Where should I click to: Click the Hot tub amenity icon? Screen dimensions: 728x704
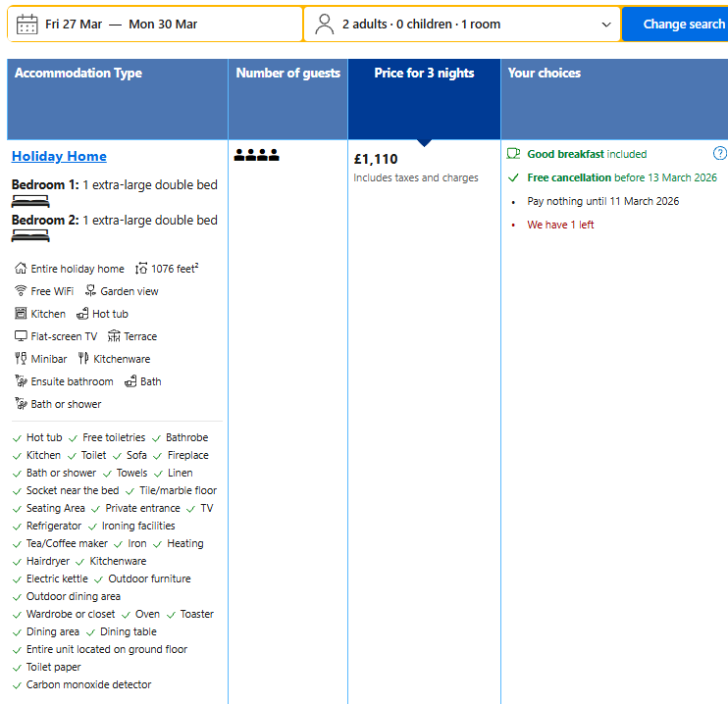tap(82, 314)
